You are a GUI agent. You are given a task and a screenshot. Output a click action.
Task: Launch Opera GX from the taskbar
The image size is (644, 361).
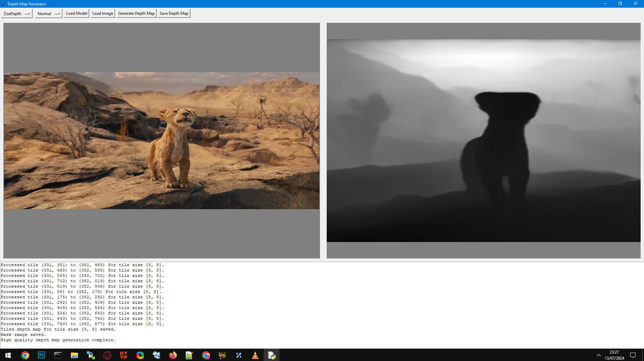[x=107, y=355]
